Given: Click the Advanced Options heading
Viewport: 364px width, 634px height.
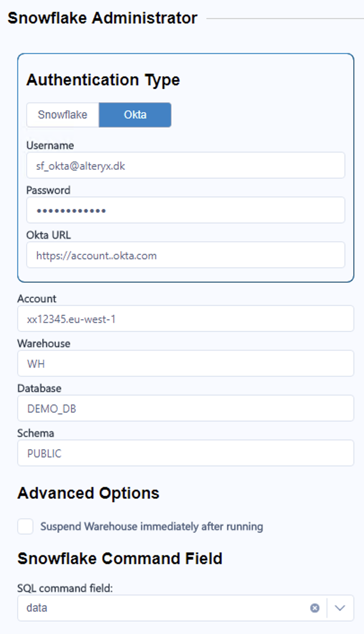Looking at the screenshot, I should [x=87, y=492].
